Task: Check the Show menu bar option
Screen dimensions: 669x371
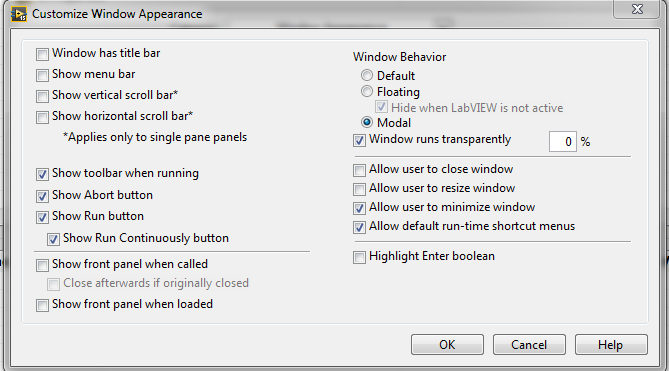Action: pos(42,75)
